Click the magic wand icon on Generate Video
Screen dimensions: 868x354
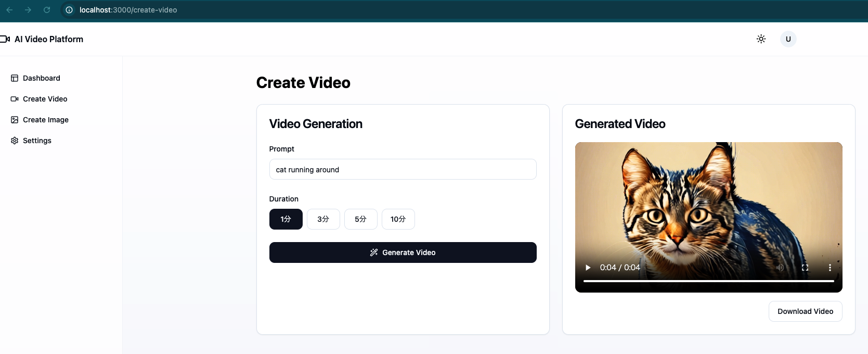(374, 252)
